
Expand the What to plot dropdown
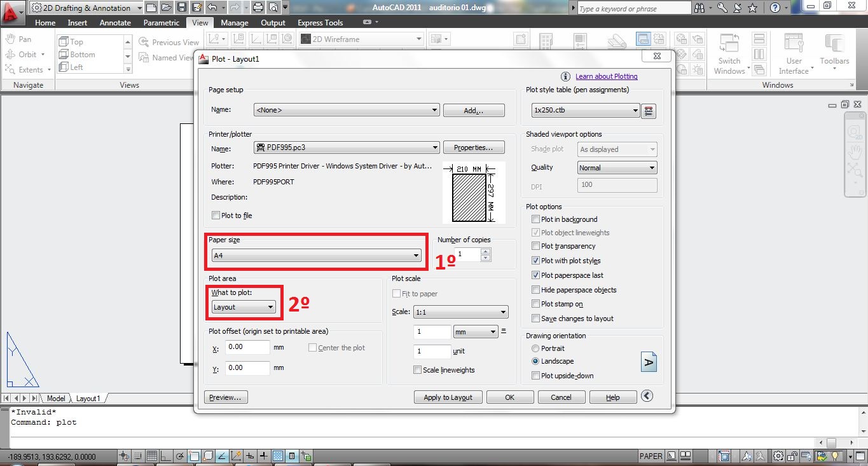(270, 307)
